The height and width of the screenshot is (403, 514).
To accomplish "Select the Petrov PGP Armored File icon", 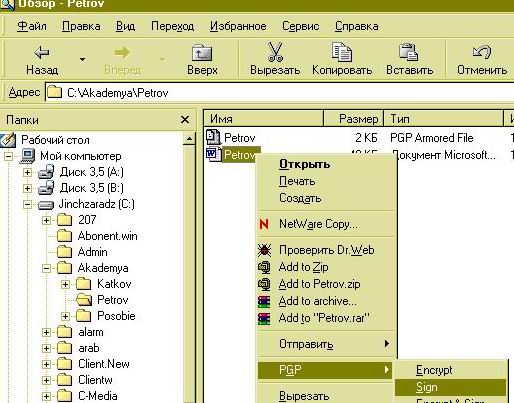I will click(x=213, y=137).
